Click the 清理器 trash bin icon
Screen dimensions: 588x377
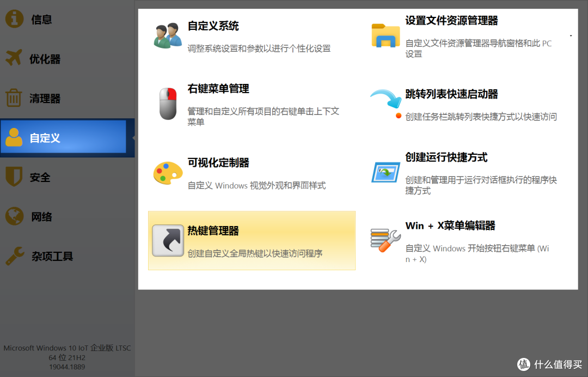point(14,98)
